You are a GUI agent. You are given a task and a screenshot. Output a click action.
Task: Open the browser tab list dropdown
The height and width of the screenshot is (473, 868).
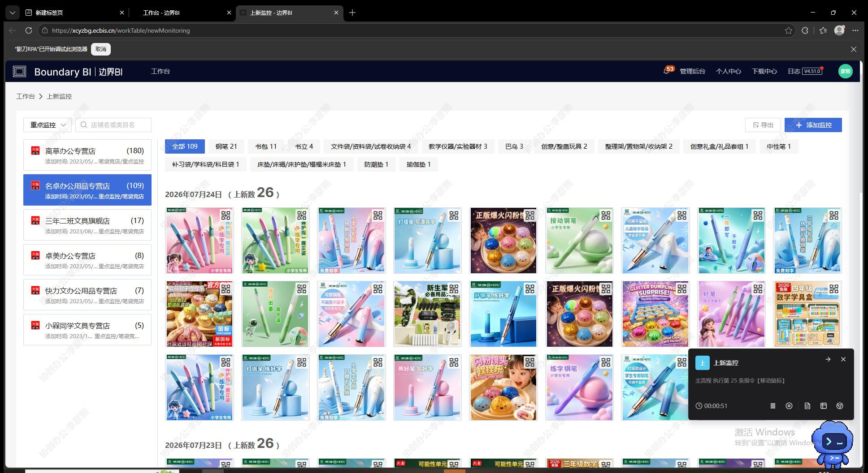click(x=13, y=13)
